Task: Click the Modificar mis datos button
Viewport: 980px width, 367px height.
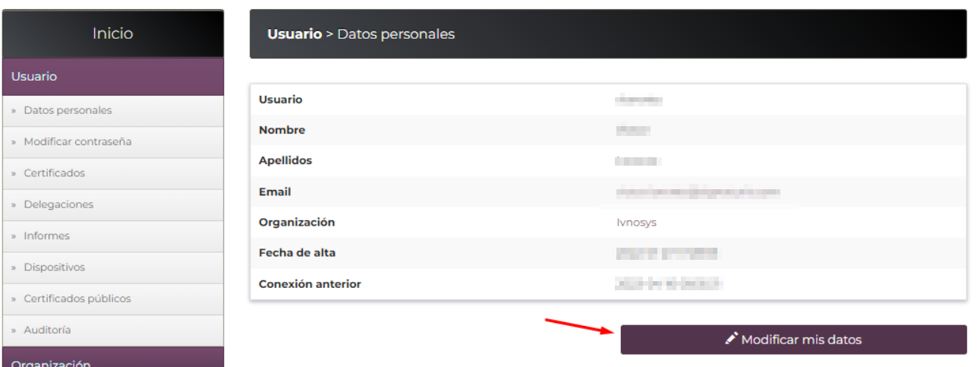Action: pos(793,340)
